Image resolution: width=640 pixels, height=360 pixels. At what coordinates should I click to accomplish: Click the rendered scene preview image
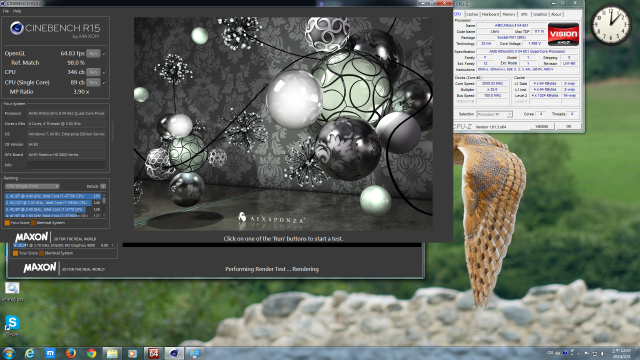283,123
